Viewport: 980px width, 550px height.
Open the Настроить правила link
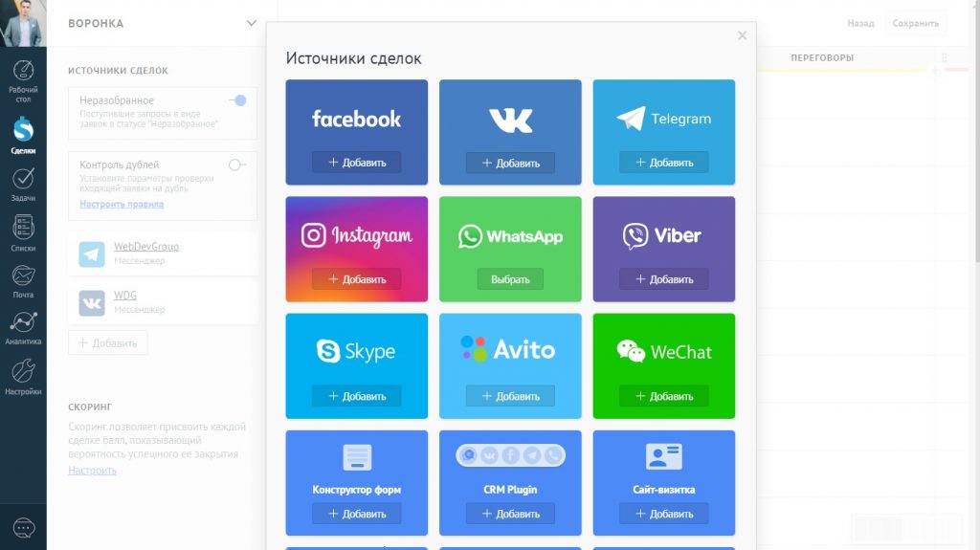122,204
